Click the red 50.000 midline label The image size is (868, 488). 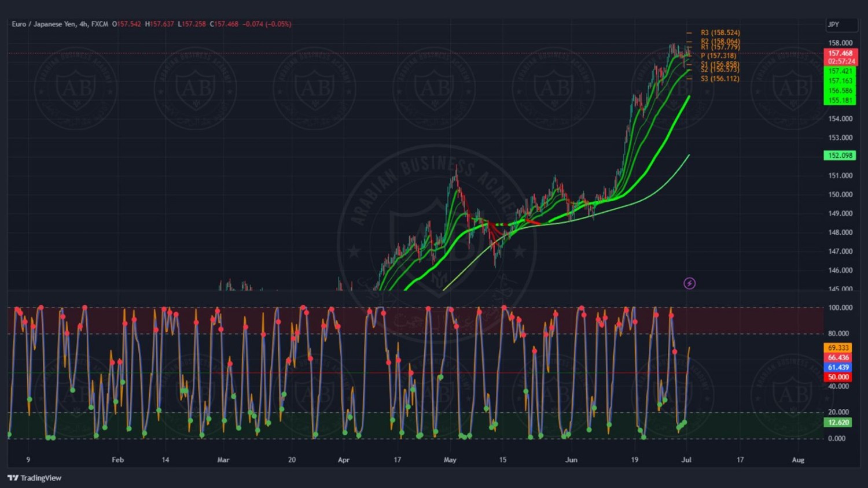[838, 377]
